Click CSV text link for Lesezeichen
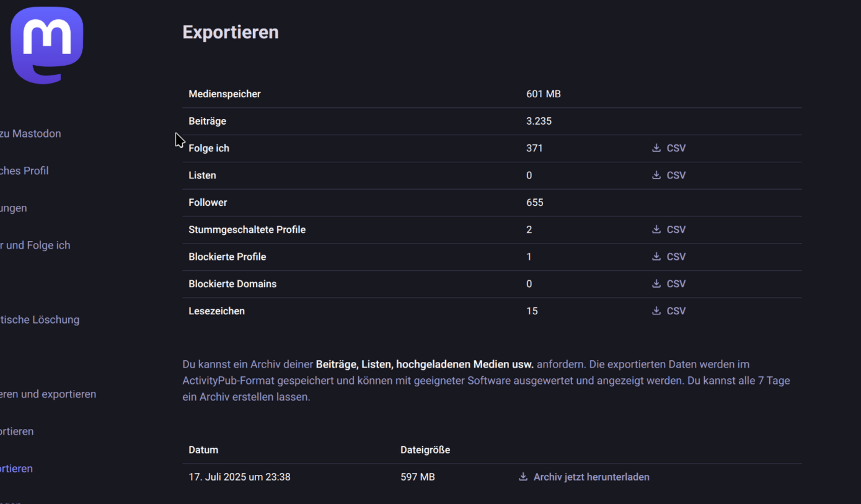The width and height of the screenshot is (861, 504). [x=676, y=311]
